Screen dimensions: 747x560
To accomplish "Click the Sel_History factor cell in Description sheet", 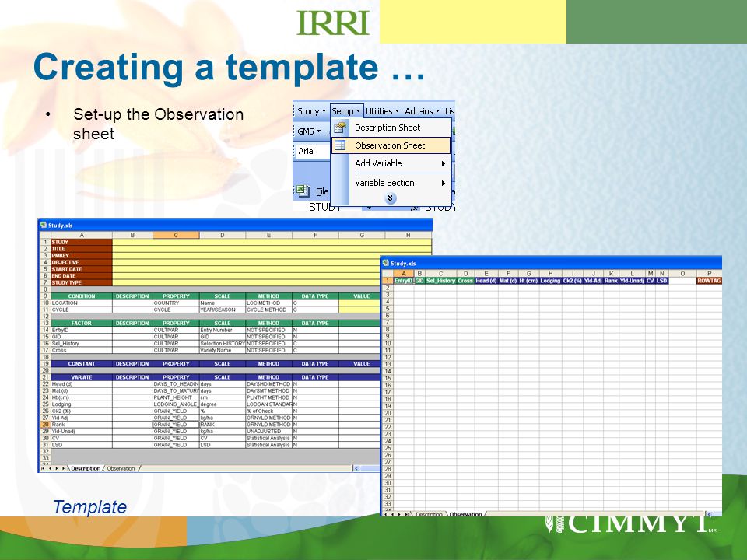I will 82,343.
